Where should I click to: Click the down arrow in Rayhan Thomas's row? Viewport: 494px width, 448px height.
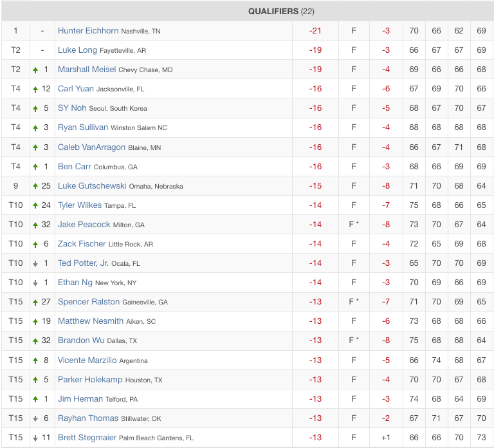tap(35, 419)
